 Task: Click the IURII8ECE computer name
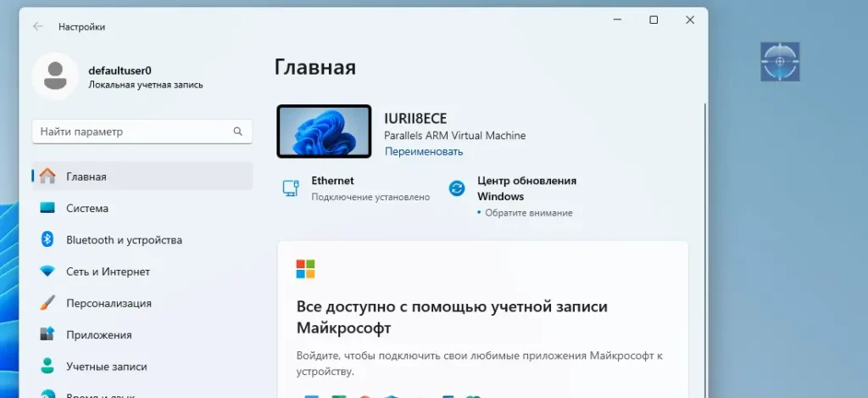point(415,119)
